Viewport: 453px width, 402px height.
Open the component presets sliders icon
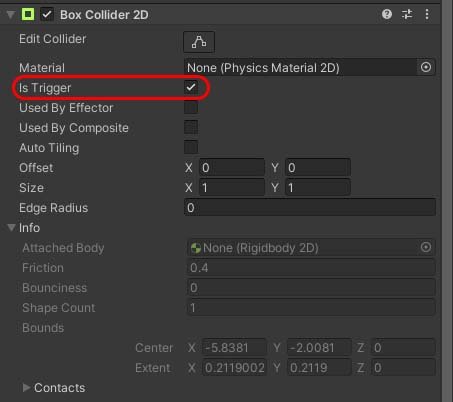click(x=407, y=14)
